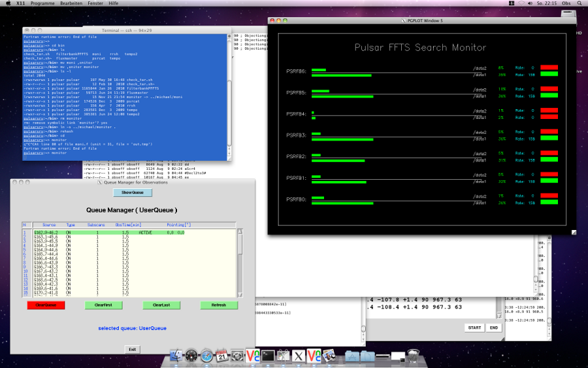Click the red ClearQueue button

46,305
